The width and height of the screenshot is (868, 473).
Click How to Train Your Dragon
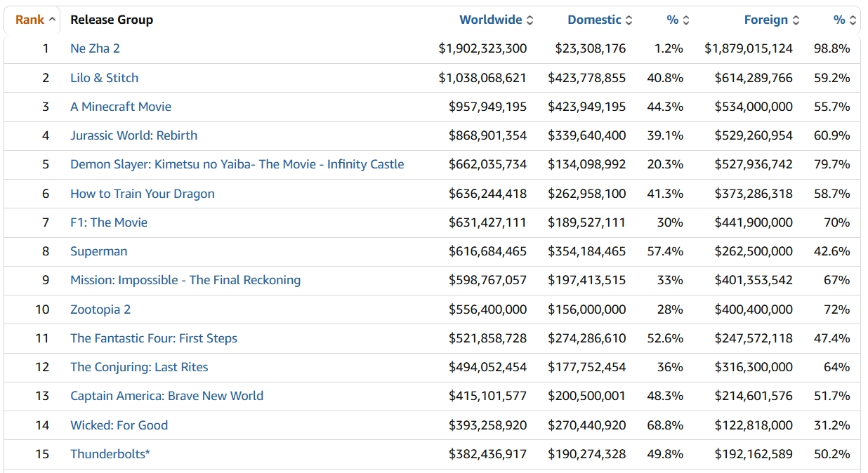(143, 194)
